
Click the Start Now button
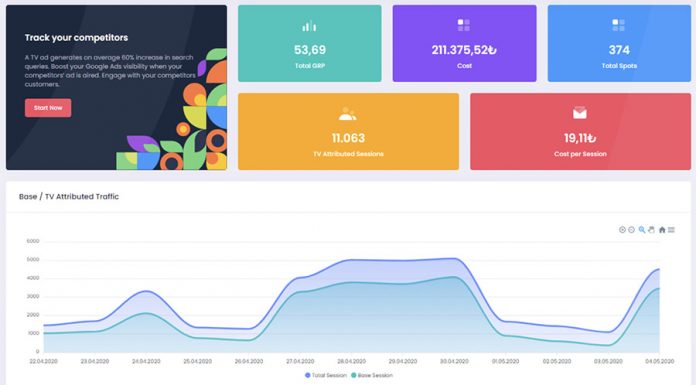pyautogui.click(x=48, y=108)
